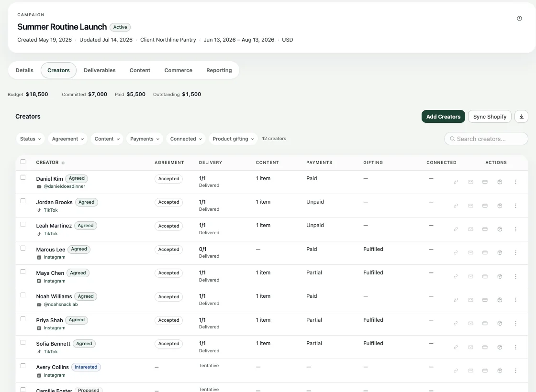Viewport: 536px width, 392px height.
Task: Select Leah Martinez's row checkbox
Action: click(x=23, y=224)
